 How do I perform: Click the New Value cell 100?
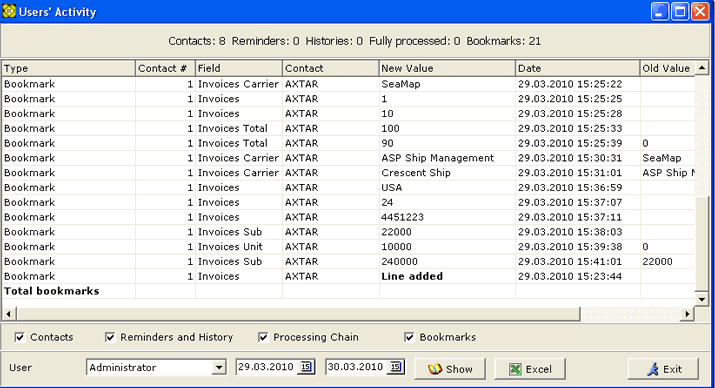coord(447,128)
